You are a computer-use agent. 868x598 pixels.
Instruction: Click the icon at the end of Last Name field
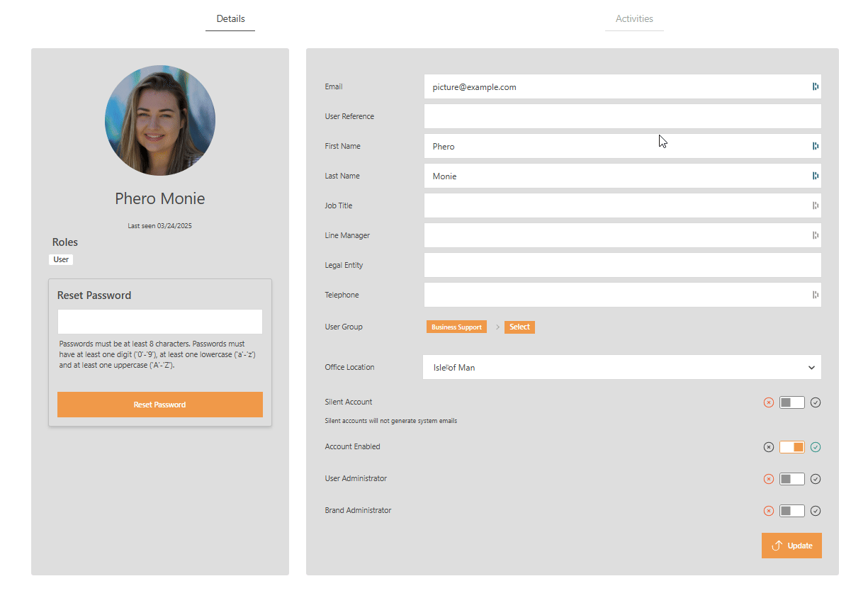815,176
